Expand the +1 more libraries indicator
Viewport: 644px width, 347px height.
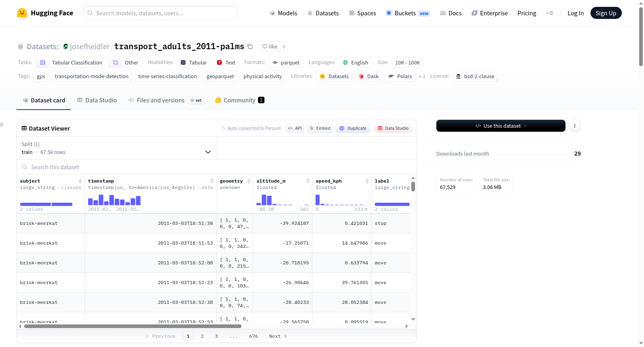422,76
